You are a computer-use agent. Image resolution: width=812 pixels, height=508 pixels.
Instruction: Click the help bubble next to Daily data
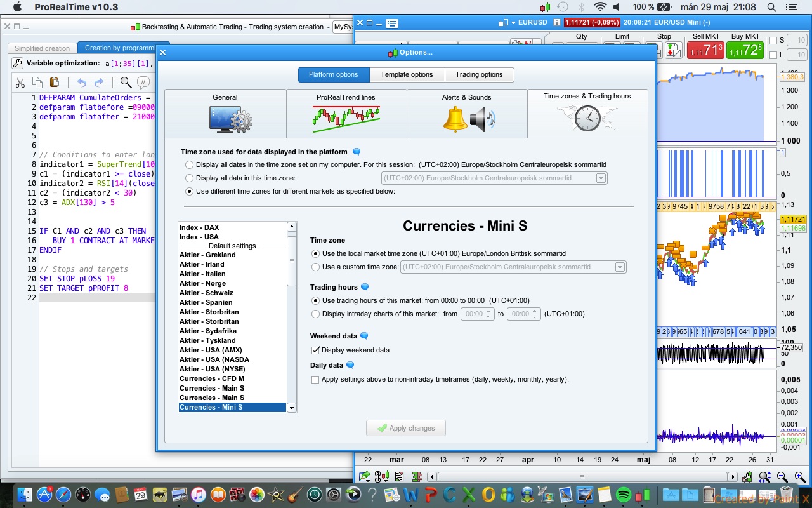tap(350, 365)
